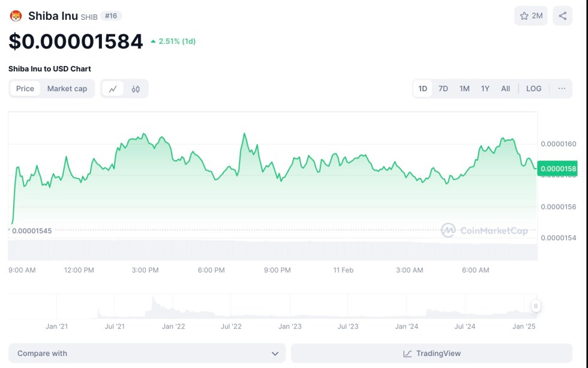Select the Market cap toggle option
588x368 pixels.
click(x=67, y=89)
